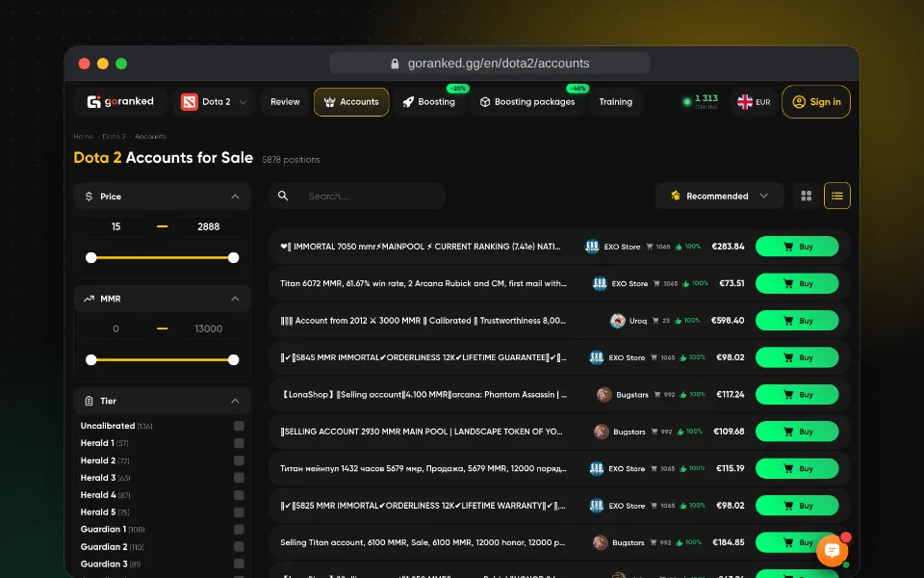Go to Home breadcrumb
Image resolution: width=924 pixels, height=578 pixels.
click(x=83, y=136)
